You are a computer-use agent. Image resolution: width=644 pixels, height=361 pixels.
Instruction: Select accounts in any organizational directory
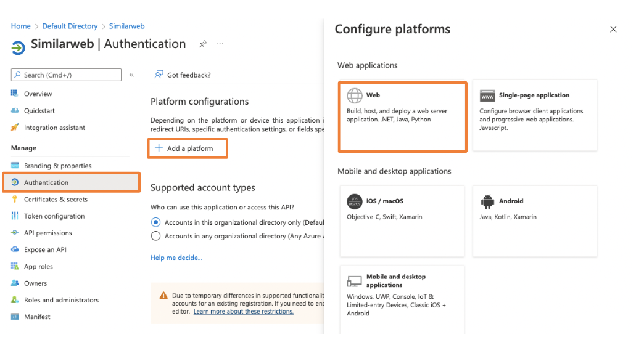point(156,236)
